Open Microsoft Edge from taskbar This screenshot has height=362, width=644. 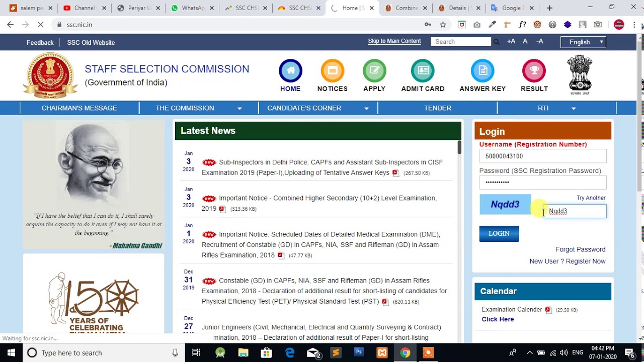[x=290, y=353]
